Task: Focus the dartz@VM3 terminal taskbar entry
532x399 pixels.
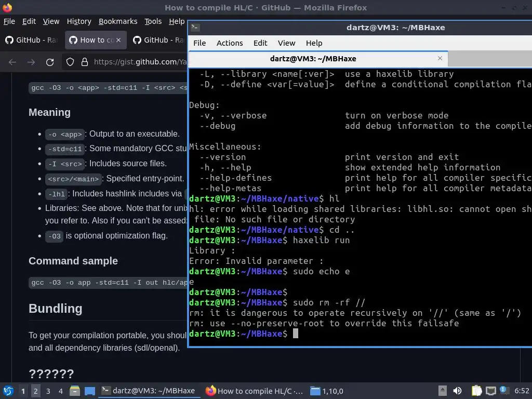Action: point(149,391)
